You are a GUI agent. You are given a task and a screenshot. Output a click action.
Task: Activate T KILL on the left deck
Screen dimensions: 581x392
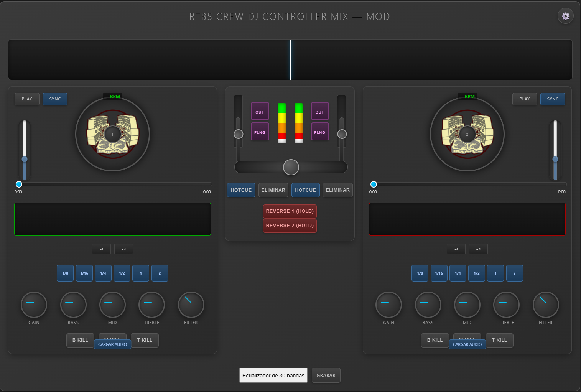145,340
